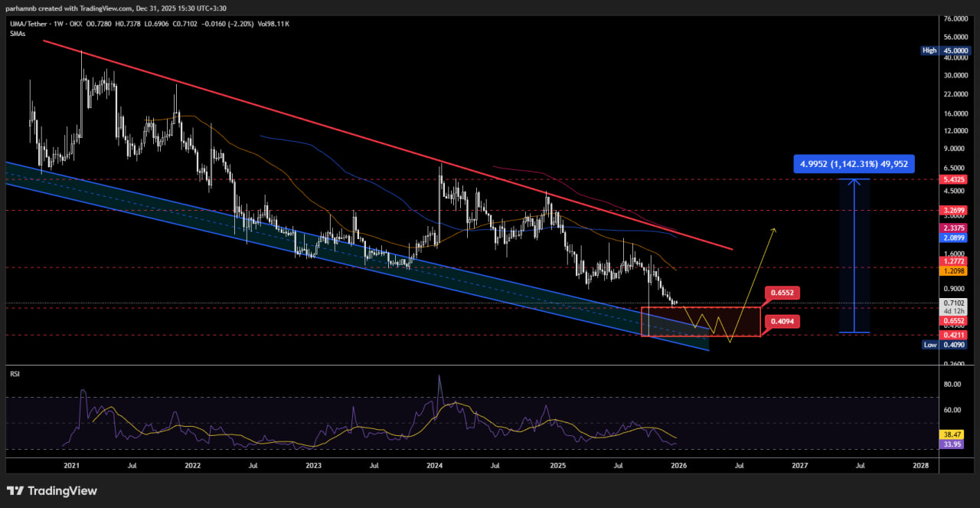
Task: Select the 0.6552 red callout on the chart
Action: click(x=782, y=293)
